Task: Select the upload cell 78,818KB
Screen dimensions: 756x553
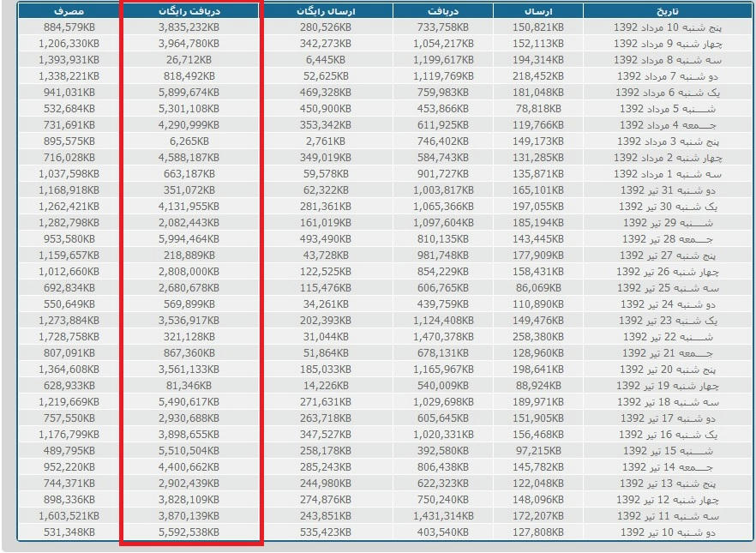Action: [x=539, y=108]
